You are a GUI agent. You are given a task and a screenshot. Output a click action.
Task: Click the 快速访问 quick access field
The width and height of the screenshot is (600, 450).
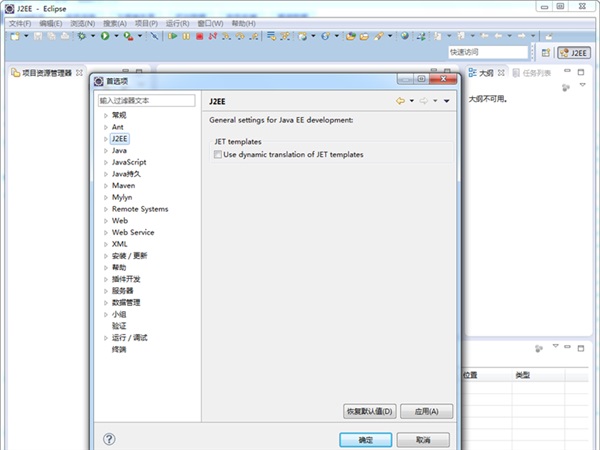coord(488,52)
